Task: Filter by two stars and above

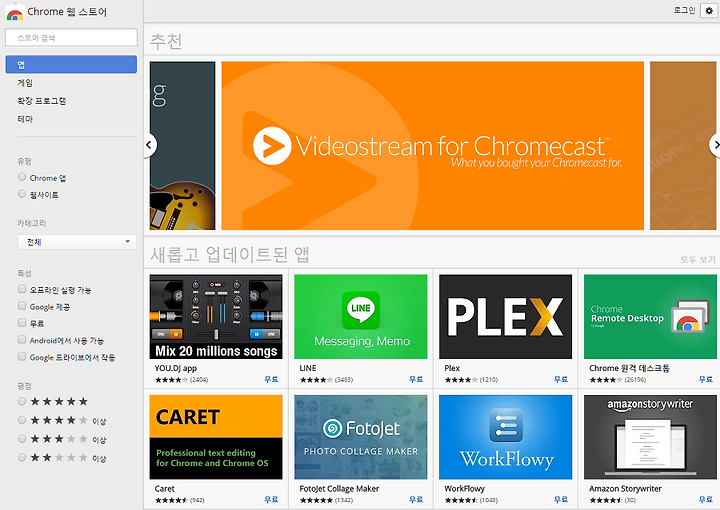Action: pyautogui.click(x=22, y=458)
